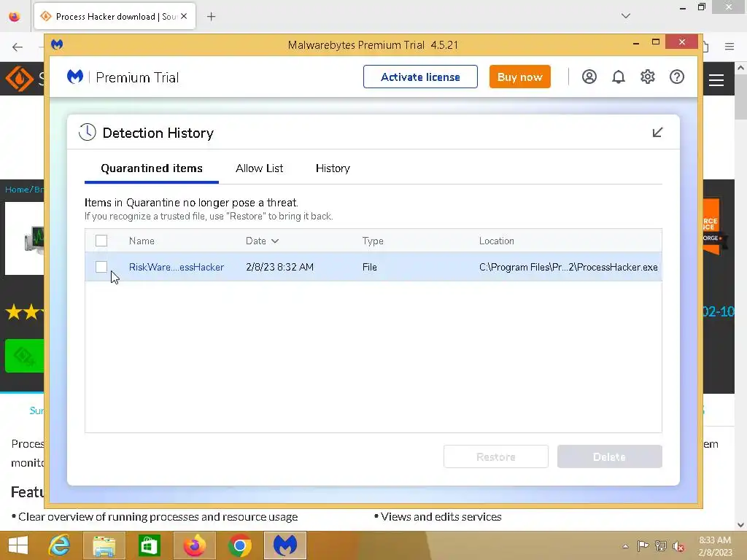The height and width of the screenshot is (560, 747).
Task: Close the Process Hacker download tab
Action: click(184, 16)
